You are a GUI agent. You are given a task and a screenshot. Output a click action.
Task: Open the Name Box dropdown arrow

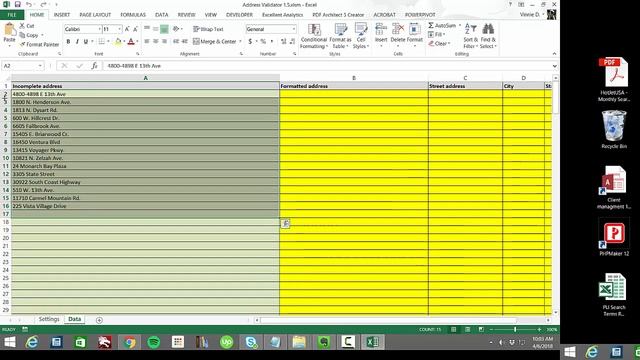coord(40,66)
